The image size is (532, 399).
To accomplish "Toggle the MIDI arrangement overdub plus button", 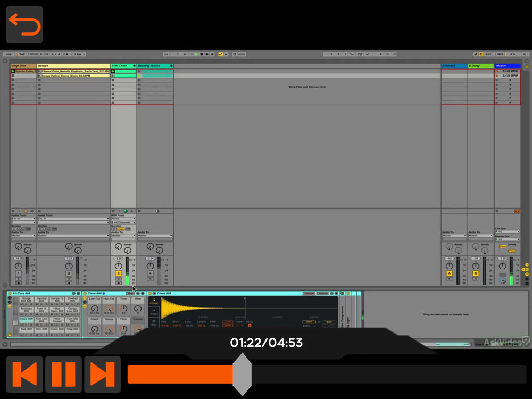I will [212, 54].
